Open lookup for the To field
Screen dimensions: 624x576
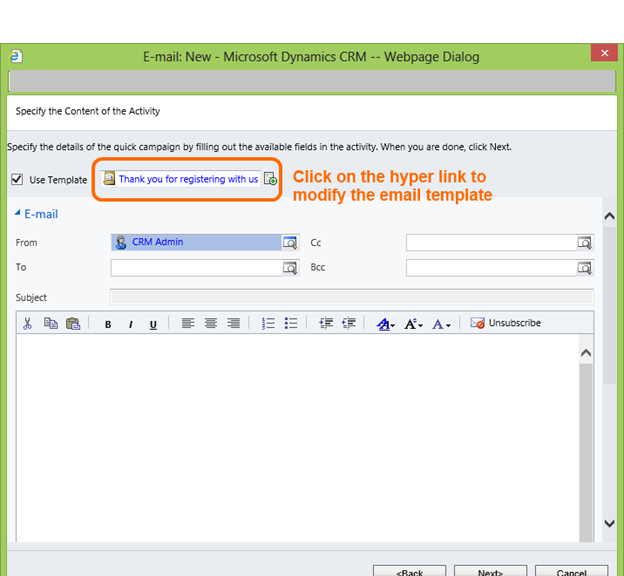point(290,268)
